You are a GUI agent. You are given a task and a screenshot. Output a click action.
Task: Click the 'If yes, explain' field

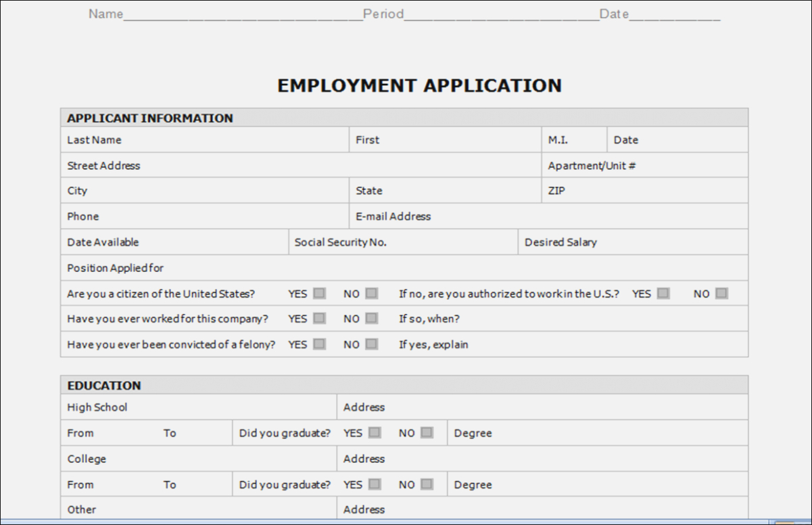pos(571,344)
